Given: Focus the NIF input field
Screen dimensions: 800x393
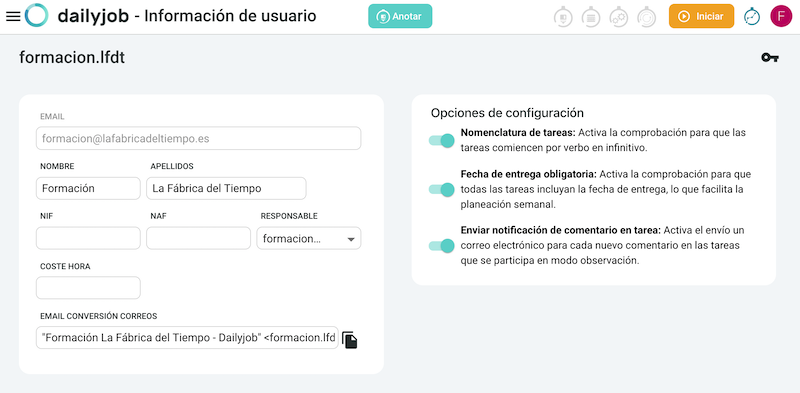Looking at the screenshot, I should [88, 238].
